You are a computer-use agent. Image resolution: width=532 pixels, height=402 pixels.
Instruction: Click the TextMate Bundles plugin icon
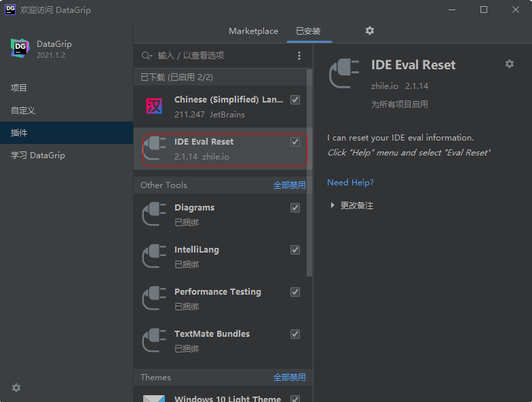tap(155, 340)
